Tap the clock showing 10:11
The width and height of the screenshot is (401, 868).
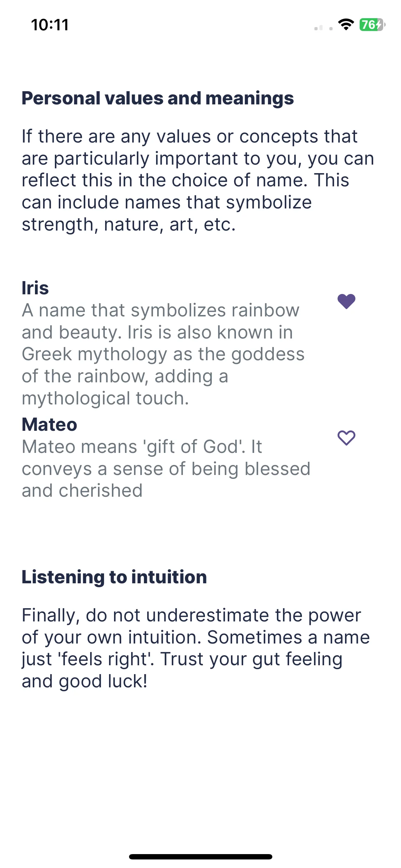tap(50, 25)
